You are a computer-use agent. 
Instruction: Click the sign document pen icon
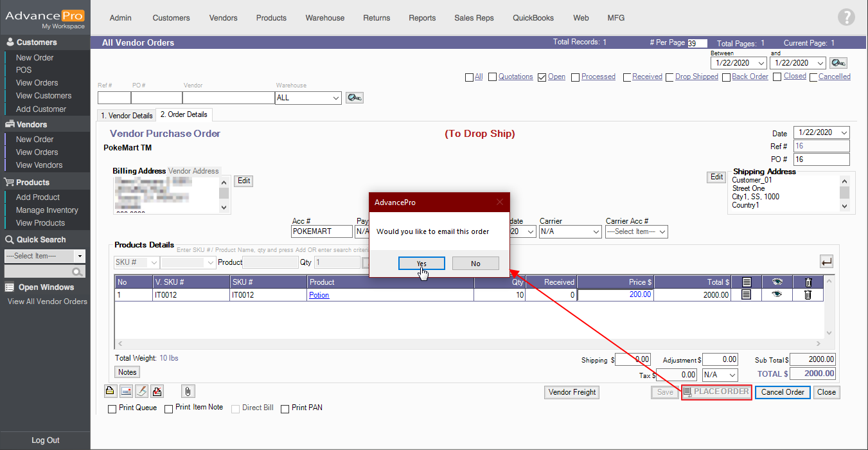(141, 391)
